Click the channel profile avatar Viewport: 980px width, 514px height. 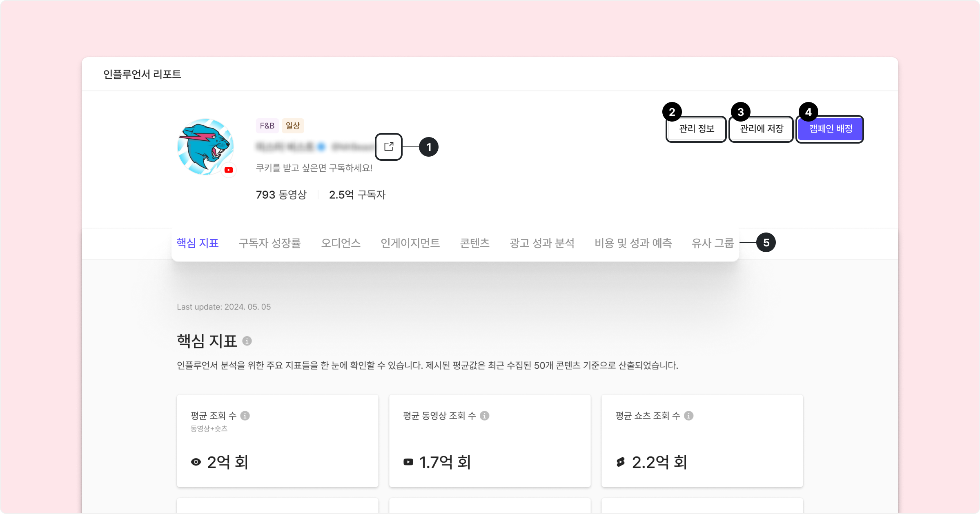pos(205,147)
